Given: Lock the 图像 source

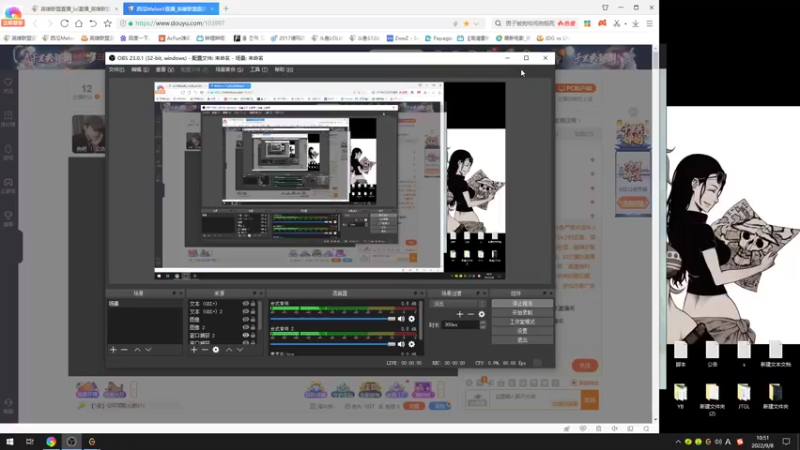Looking at the screenshot, I should point(253,319).
